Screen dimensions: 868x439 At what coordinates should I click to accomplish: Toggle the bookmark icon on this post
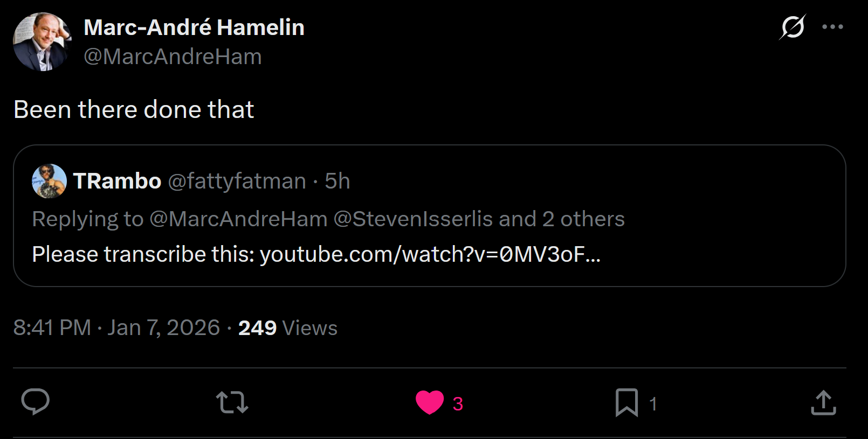point(626,402)
